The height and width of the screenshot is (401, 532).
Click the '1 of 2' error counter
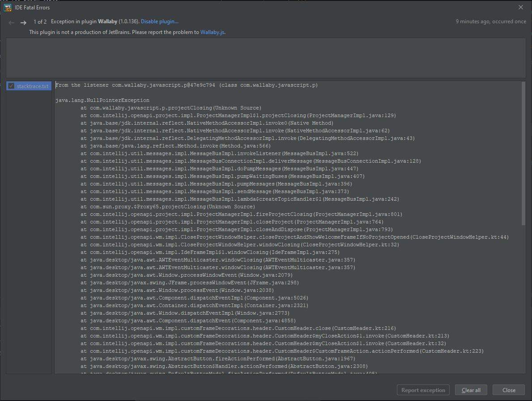[40, 22]
